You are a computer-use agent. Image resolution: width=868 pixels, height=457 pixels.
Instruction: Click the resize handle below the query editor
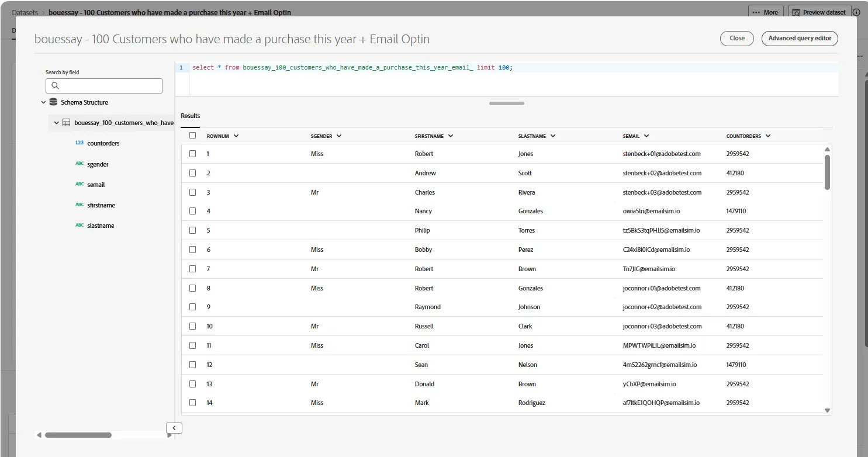pyautogui.click(x=507, y=103)
